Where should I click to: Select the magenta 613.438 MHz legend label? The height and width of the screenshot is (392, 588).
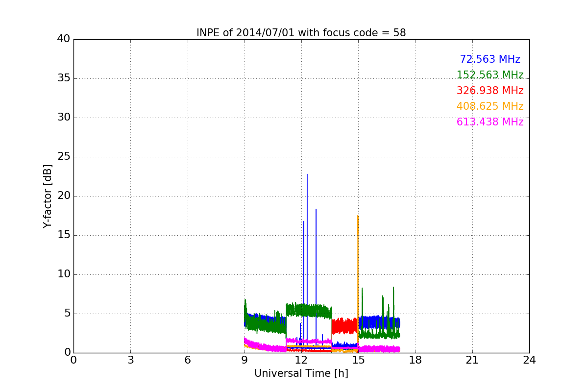pyautogui.click(x=490, y=122)
